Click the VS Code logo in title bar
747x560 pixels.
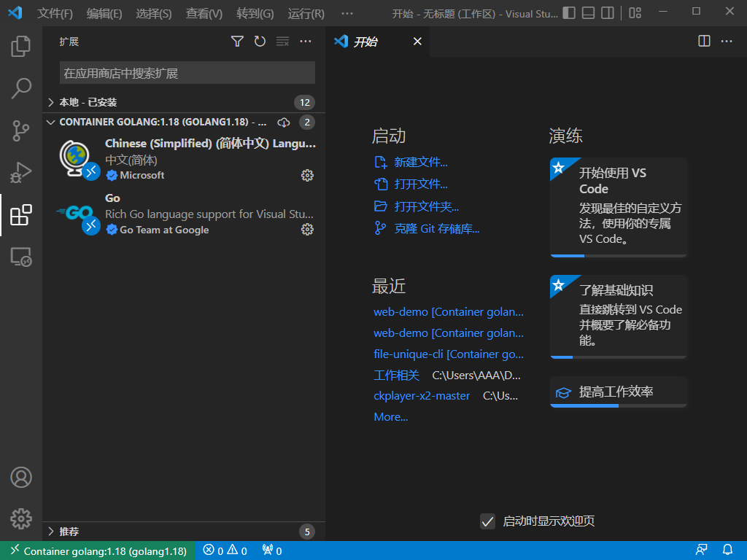coord(16,13)
